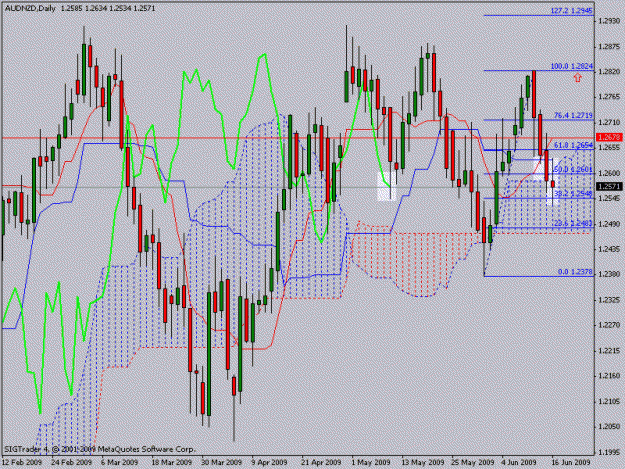
Task: Click the 18 Mar 2009 date label
Action: [x=171, y=462]
